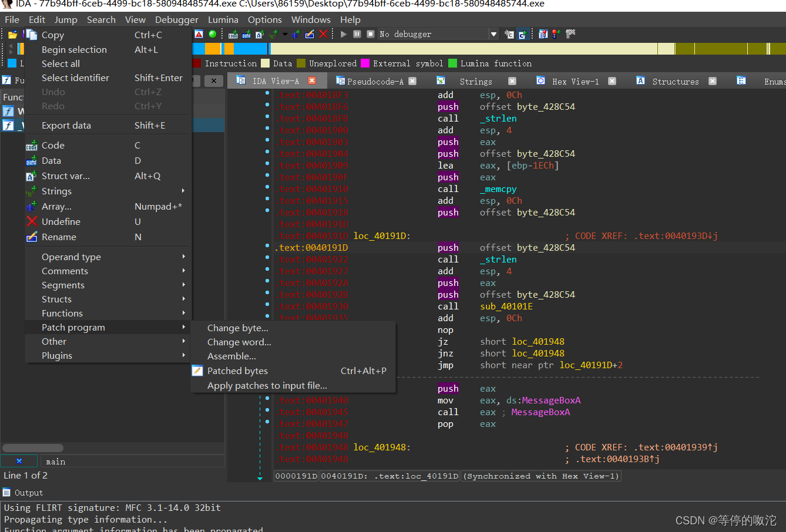Image resolution: width=786 pixels, height=532 pixels.
Task: Click the open file folder toolbar icon
Action: [12, 35]
